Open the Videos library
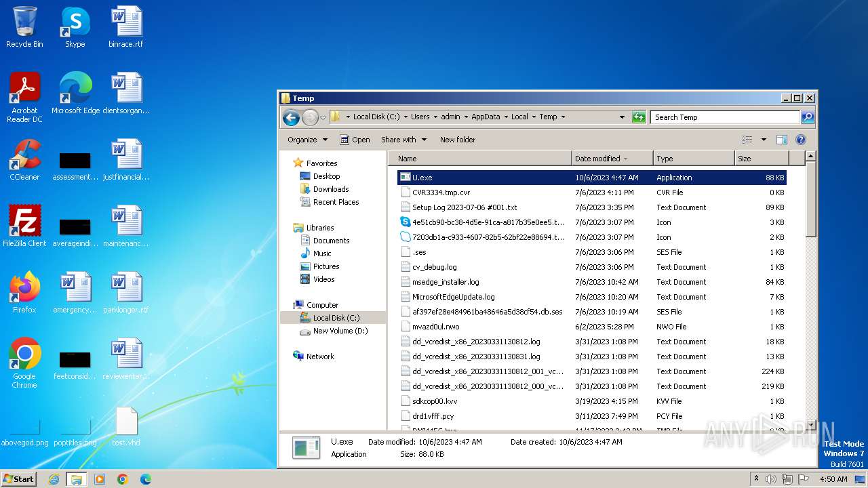The image size is (868, 488). (323, 279)
